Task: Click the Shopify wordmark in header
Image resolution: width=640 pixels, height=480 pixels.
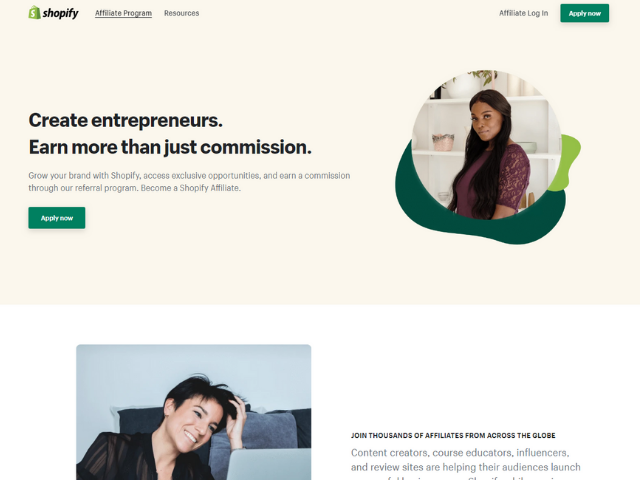Action: tap(60, 13)
